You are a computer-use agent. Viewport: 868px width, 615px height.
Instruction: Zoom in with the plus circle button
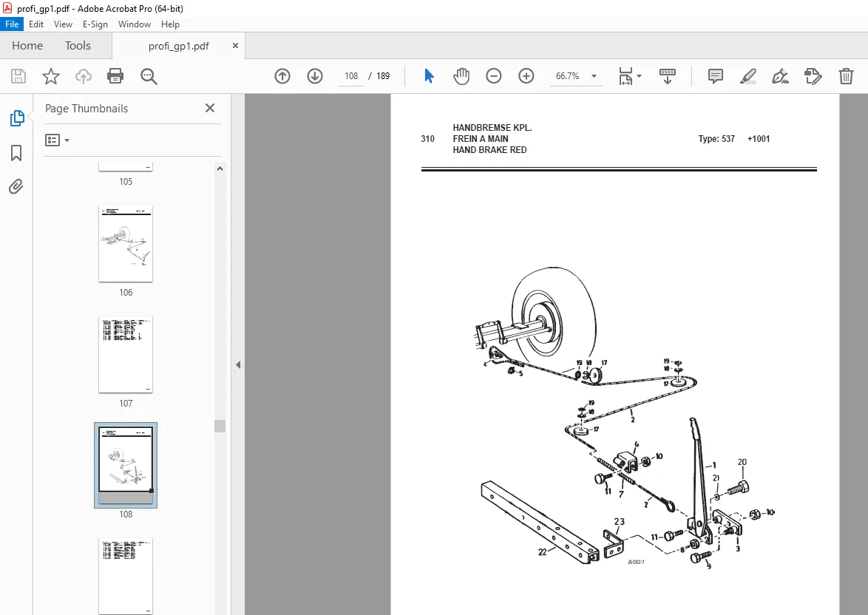526,76
